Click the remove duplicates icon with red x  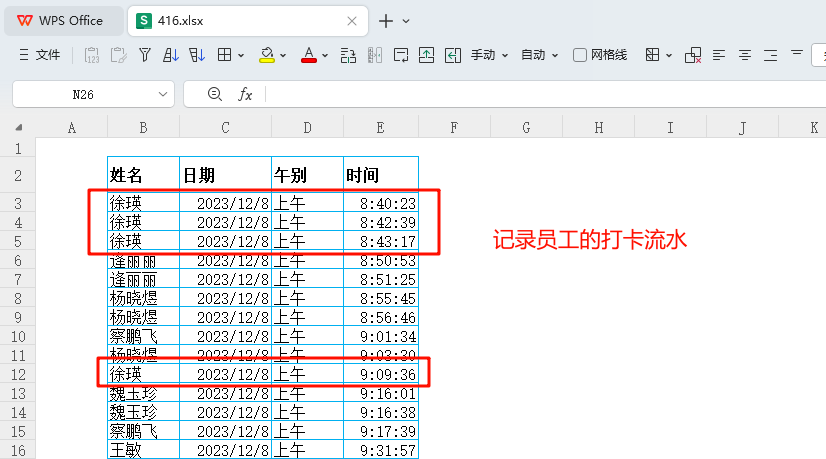[x=693, y=55]
